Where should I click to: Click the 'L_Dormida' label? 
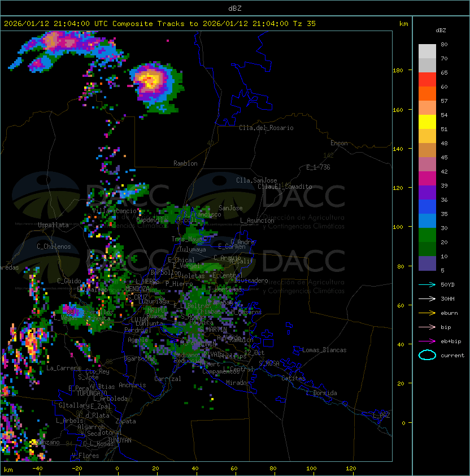[321, 393]
